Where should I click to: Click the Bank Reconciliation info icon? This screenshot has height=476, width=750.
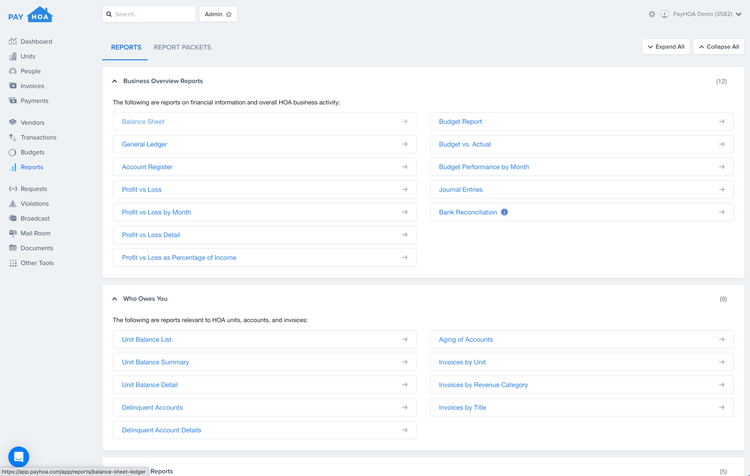pos(504,212)
